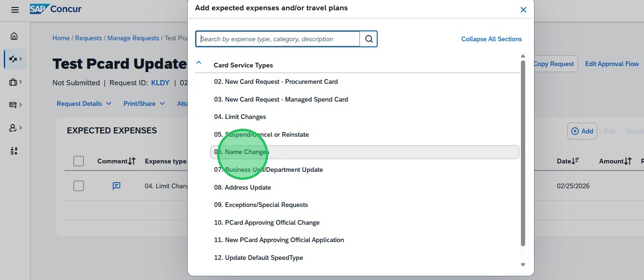The image size is (644, 280).
Task: Click the EXPECTED EXPENSES heading
Action: [112, 131]
